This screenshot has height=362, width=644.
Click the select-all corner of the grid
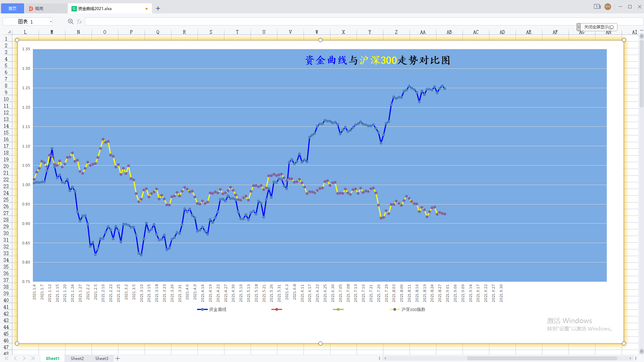click(x=9, y=32)
